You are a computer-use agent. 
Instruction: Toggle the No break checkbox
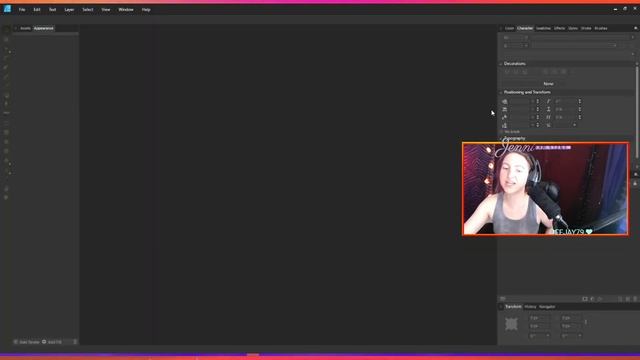point(502,132)
